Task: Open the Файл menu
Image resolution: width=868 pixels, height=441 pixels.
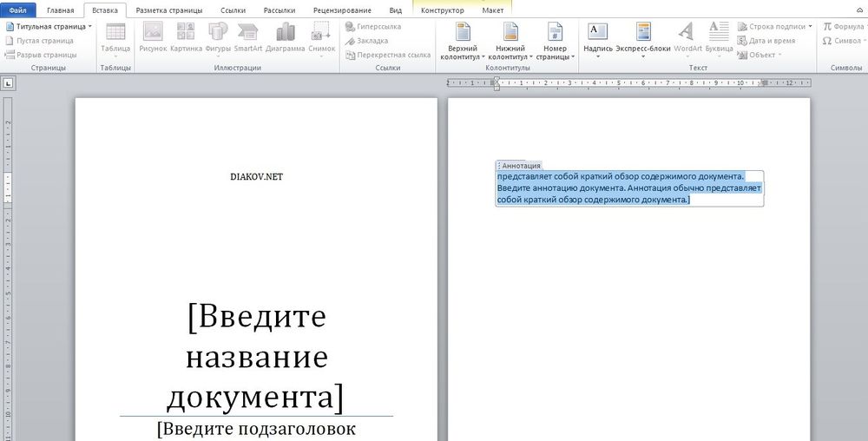Action: (18, 10)
